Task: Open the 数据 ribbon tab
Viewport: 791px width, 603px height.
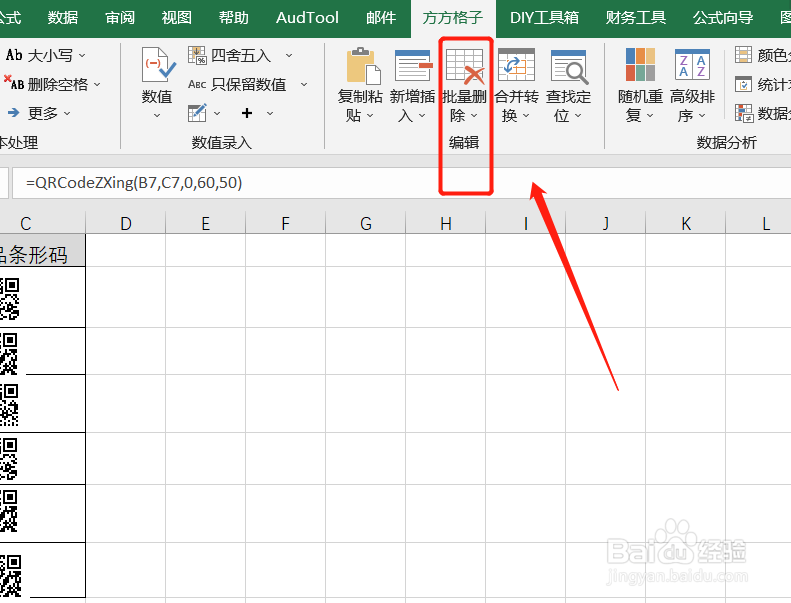Action: (63, 18)
